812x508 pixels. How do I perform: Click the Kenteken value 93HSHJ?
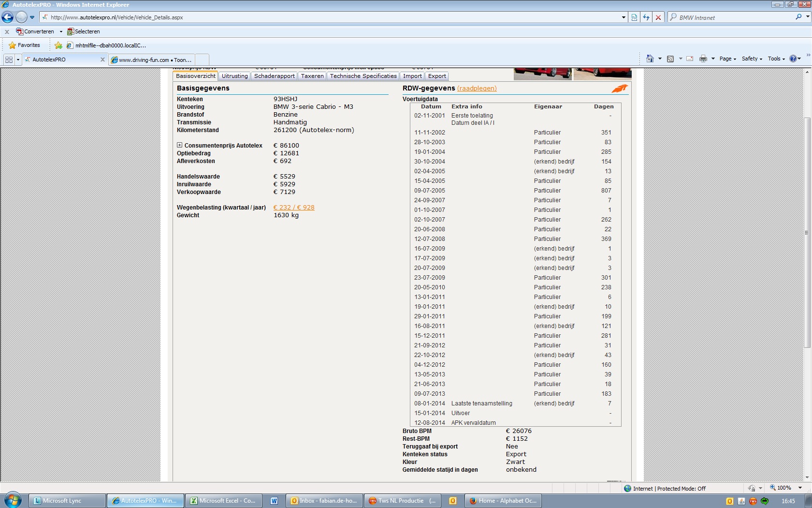point(286,99)
